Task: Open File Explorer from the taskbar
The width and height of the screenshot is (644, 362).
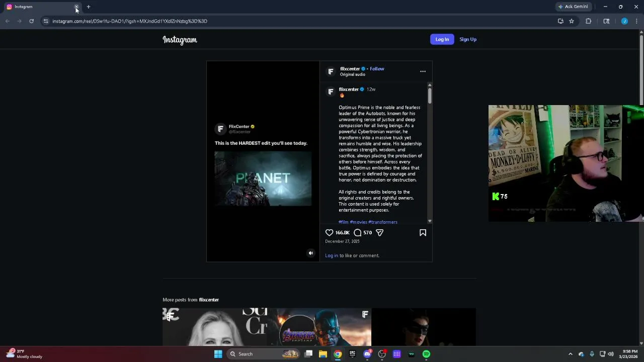Action: click(x=323, y=354)
